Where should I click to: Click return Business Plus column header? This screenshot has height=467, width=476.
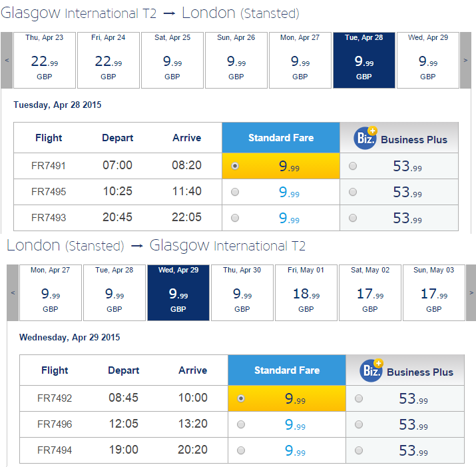tap(405, 370)
